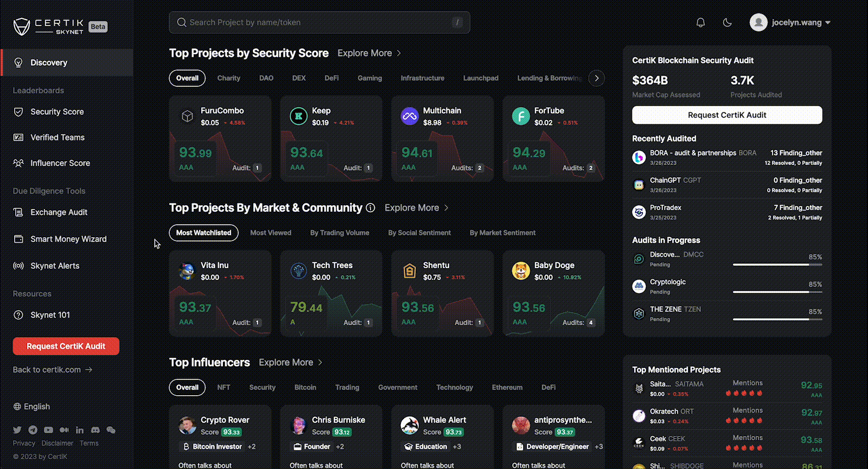868x469 pixels.
Task: Select the Most Watchlisted filter
Action: [x=203, y=233]
